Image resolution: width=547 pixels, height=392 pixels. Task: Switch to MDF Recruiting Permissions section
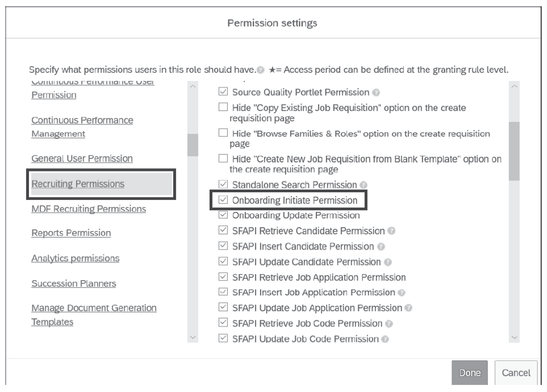pos(89,209)
